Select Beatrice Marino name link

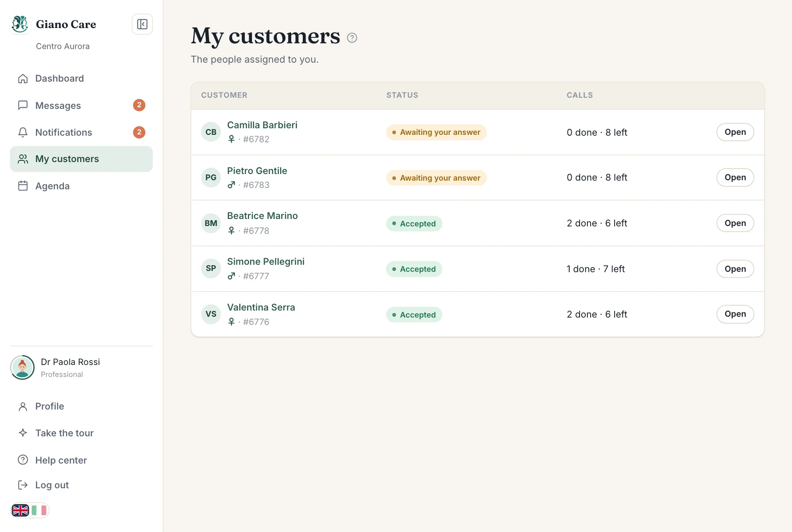point(262,216)
